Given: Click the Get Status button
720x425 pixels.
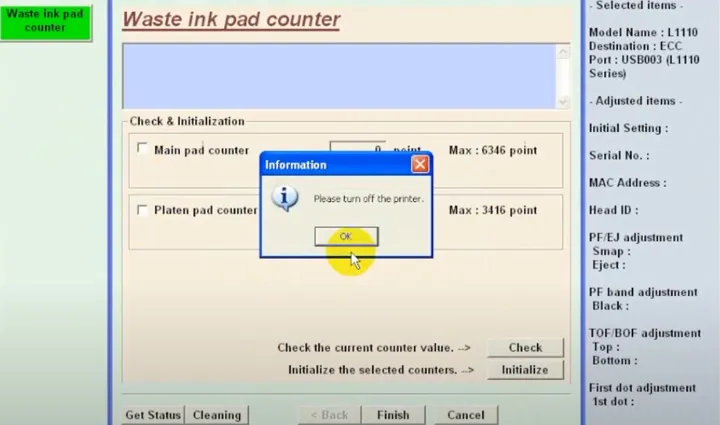Looking at the screenshot, I should pos(153,415).
